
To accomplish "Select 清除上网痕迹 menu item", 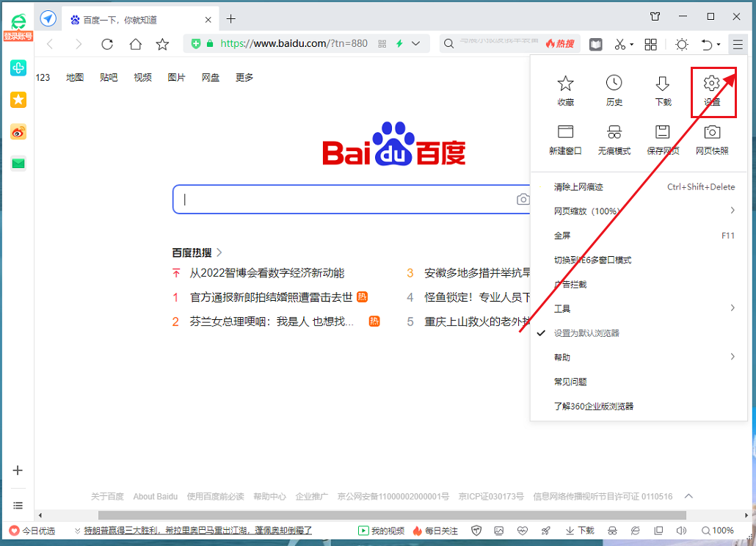I will pyautogui.click(x=639, y=187).
